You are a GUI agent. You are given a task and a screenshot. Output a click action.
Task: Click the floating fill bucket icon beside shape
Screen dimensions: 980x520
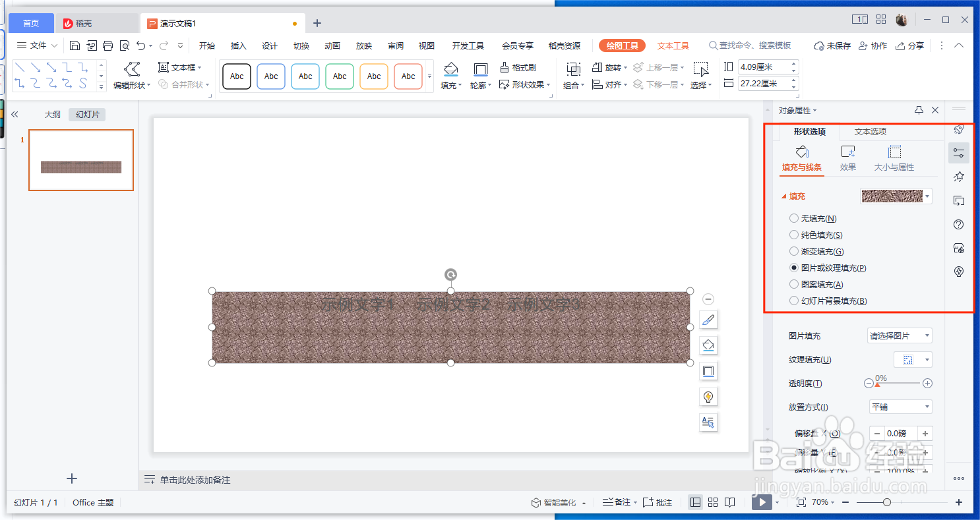coord(708,345)
